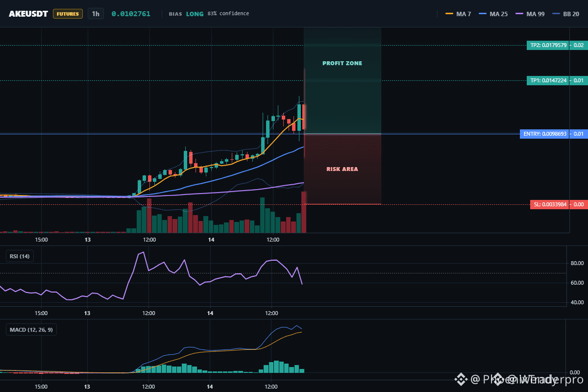Click the 15:00 label on main chart axis
588x392 pixels.
[x=41, y=240]
